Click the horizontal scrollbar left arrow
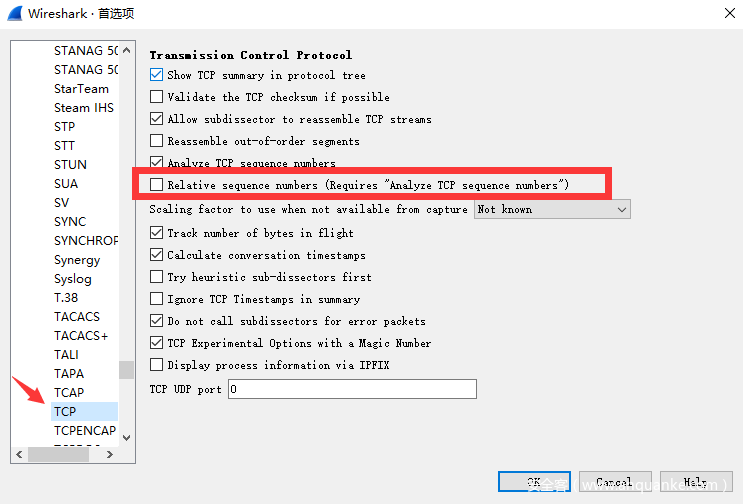This screenshot has height=504, width=743. pos(19,453)
